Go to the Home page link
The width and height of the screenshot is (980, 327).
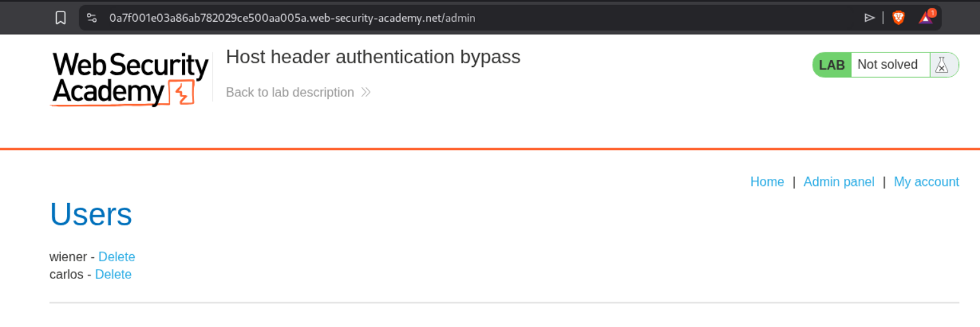coord(767,182)
